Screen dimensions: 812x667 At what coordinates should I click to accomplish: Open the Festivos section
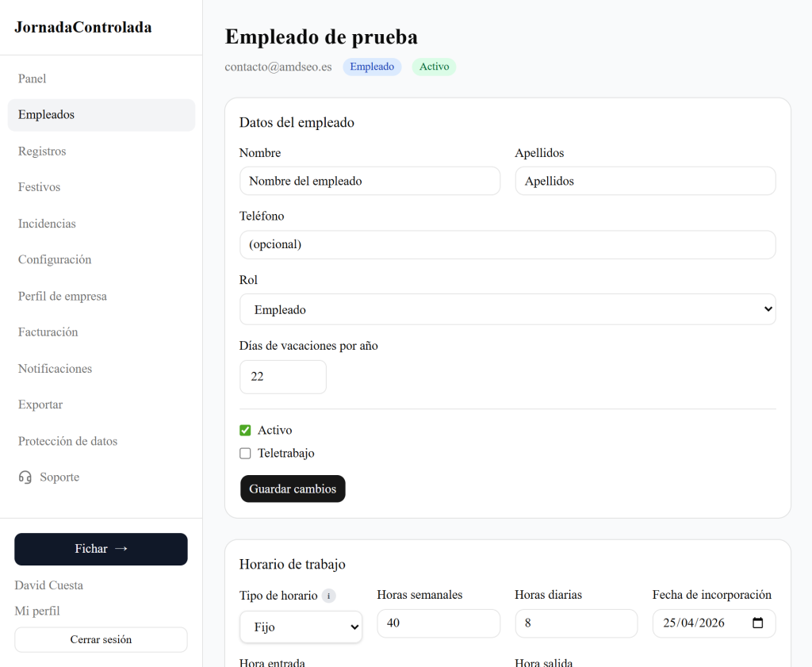(40, 187)
